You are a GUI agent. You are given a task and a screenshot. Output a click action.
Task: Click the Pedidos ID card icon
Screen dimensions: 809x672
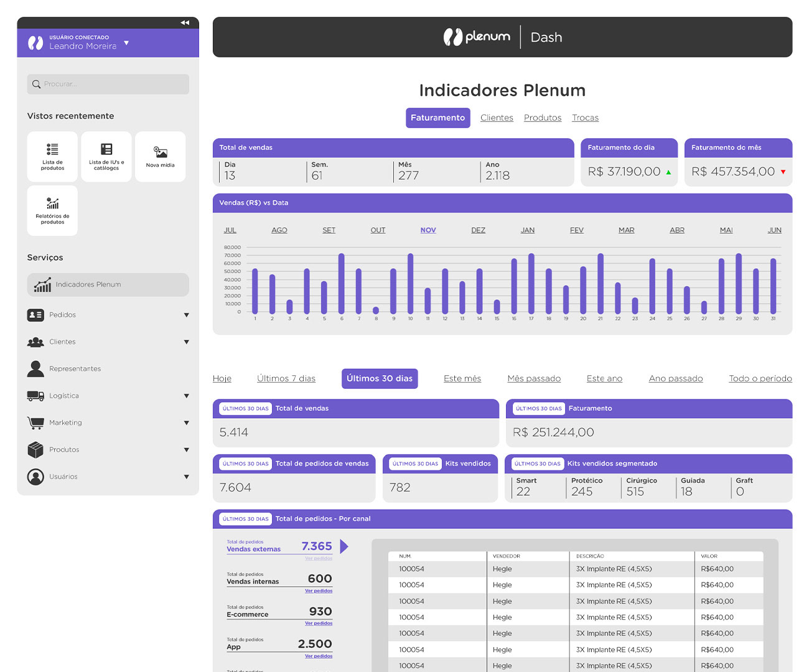tap(35, 315)
